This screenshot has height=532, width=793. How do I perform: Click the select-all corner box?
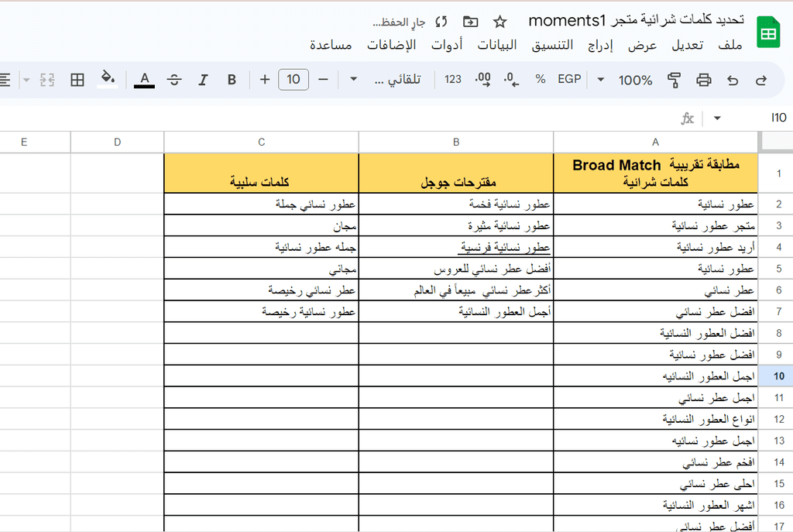778,142
